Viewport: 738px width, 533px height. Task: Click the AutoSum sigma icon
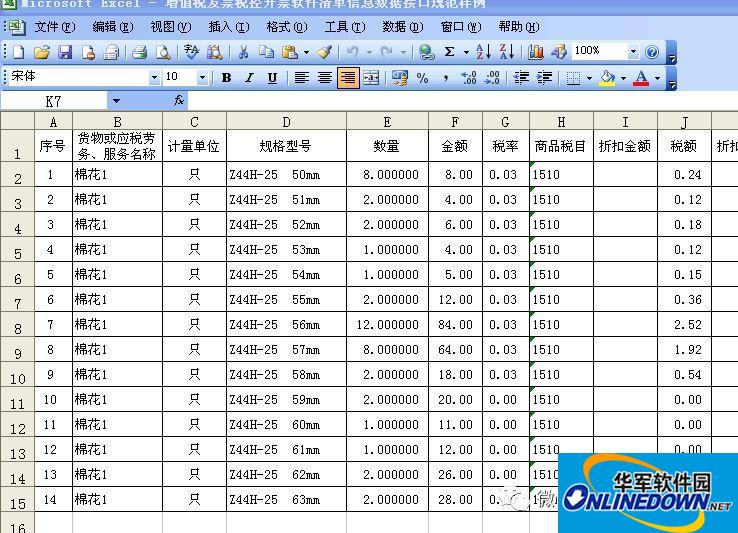click(449, 52)
